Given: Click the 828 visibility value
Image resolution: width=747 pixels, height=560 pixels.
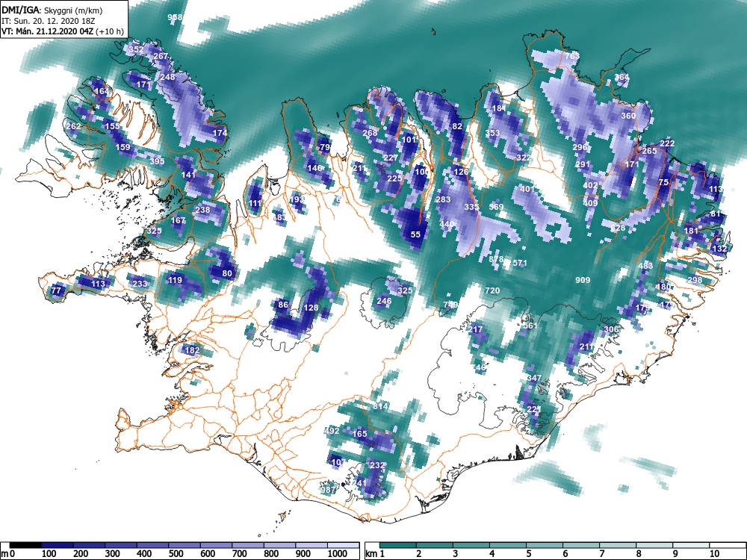Looking at the screenshot, I should pos(618,228).
